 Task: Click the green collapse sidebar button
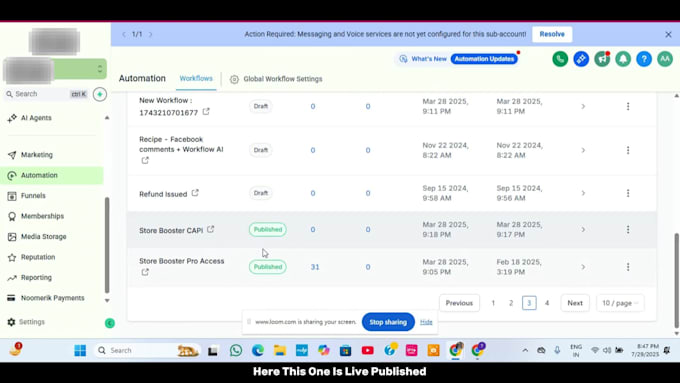pos(110,323)
